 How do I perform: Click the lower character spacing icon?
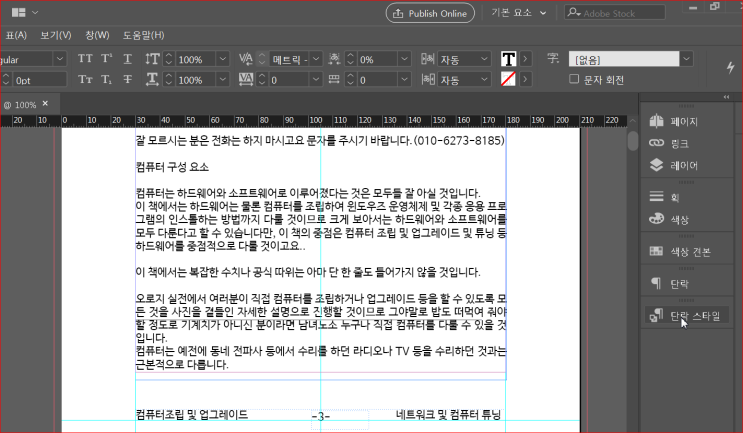point(428,79)
